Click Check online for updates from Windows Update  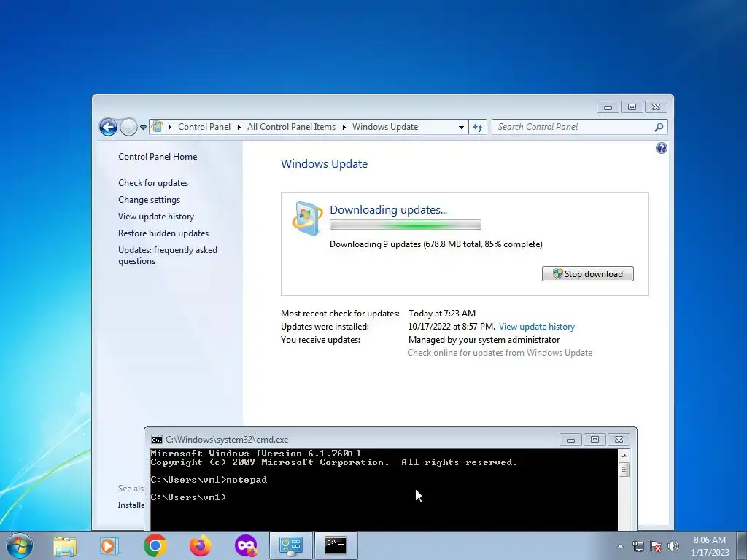(500, 353)
